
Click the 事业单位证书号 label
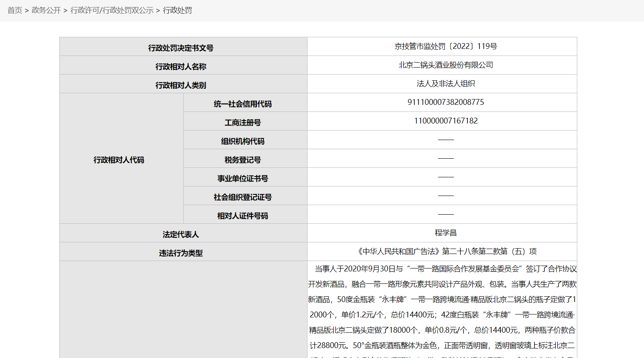[x=243, y=179]
